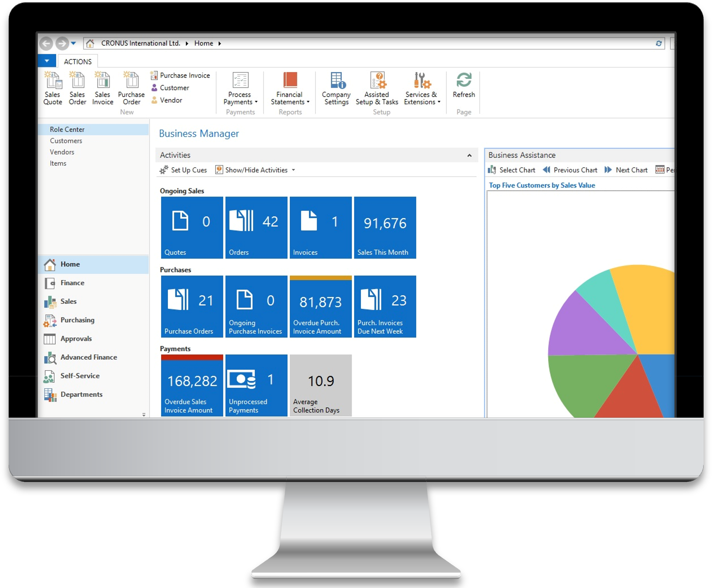Launch Assisted Setup & Tasks
Image resolution: width=715 pixels, height=588 pixels.
[x=377, y=88]
